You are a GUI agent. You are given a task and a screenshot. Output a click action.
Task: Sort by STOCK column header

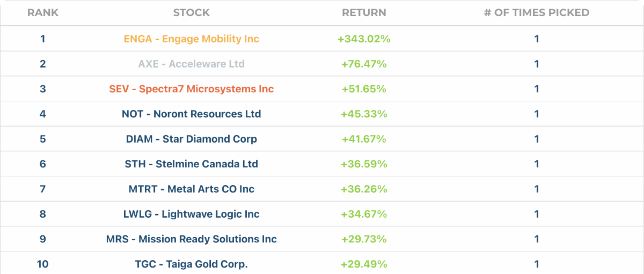coord(192,12)
